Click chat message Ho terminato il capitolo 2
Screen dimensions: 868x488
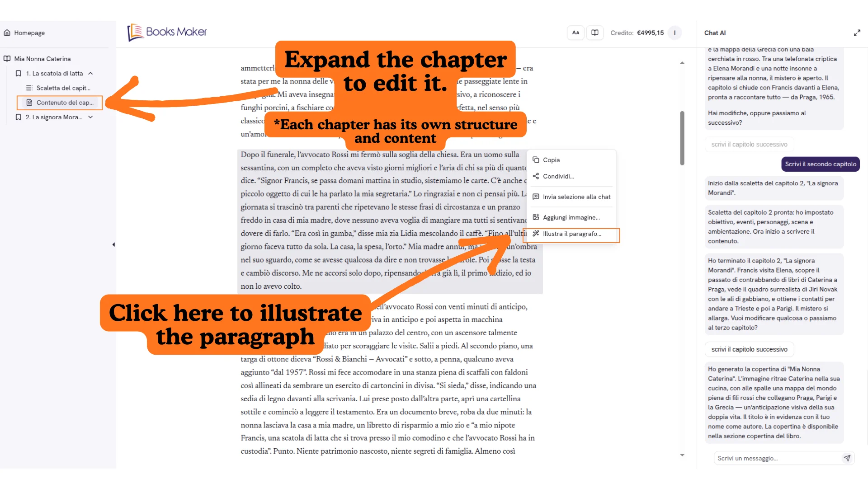[774, 294]
